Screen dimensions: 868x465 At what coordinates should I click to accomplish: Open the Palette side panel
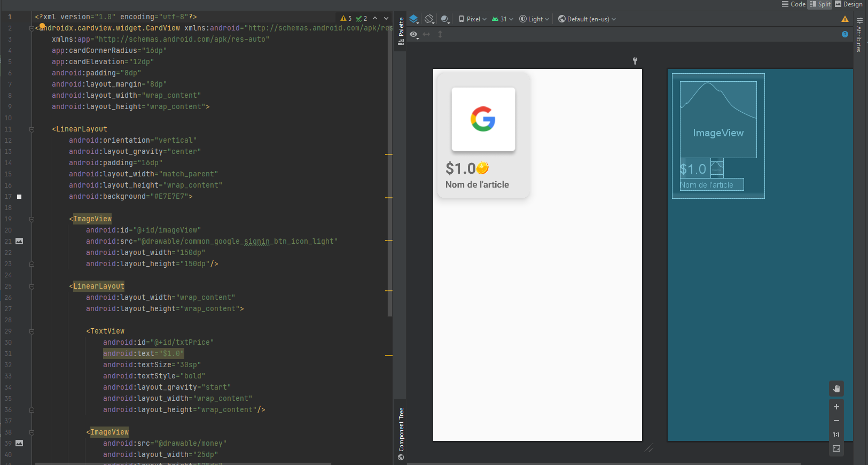point(401,31)
